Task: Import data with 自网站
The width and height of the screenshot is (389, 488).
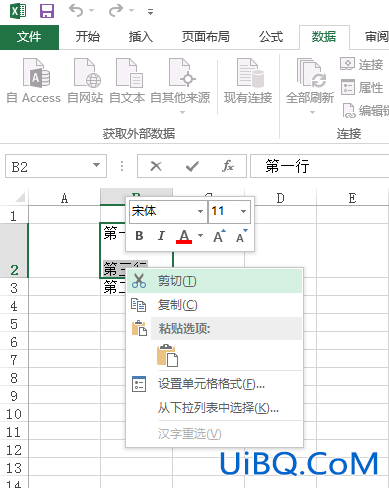Action: point(85,81)
